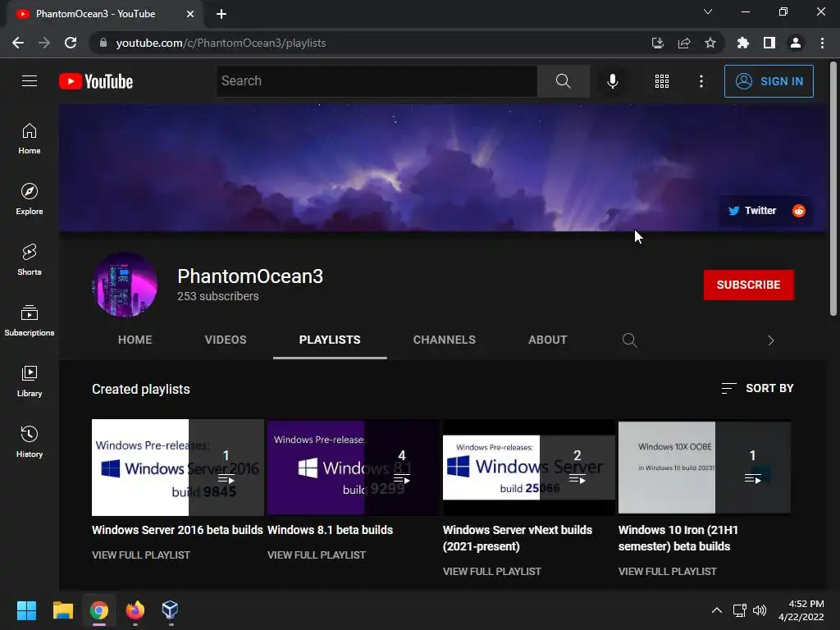Open Explore in the sidebar
Image resolution: width=840 pixels, height=630 pixels.
click(30, 199)
